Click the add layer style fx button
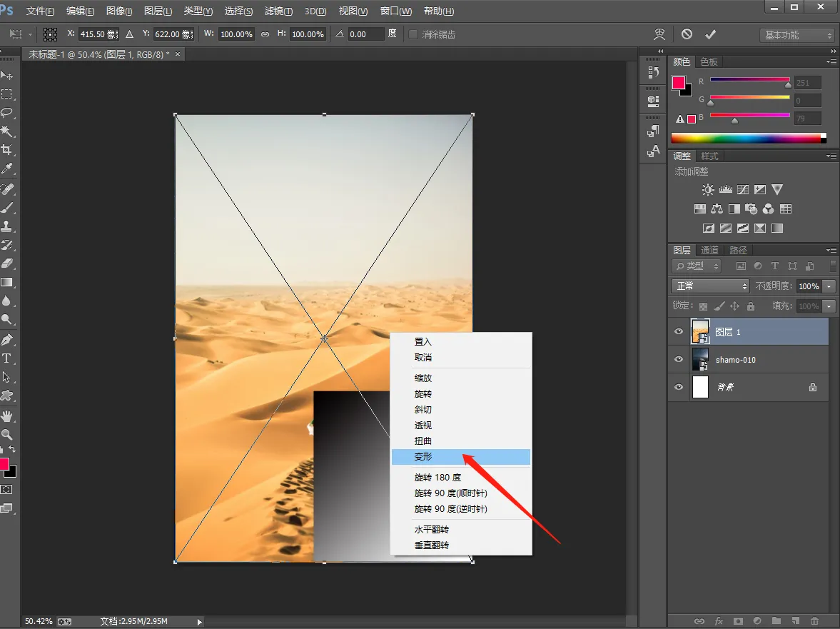The image size is (840, 629). [719, 621]
